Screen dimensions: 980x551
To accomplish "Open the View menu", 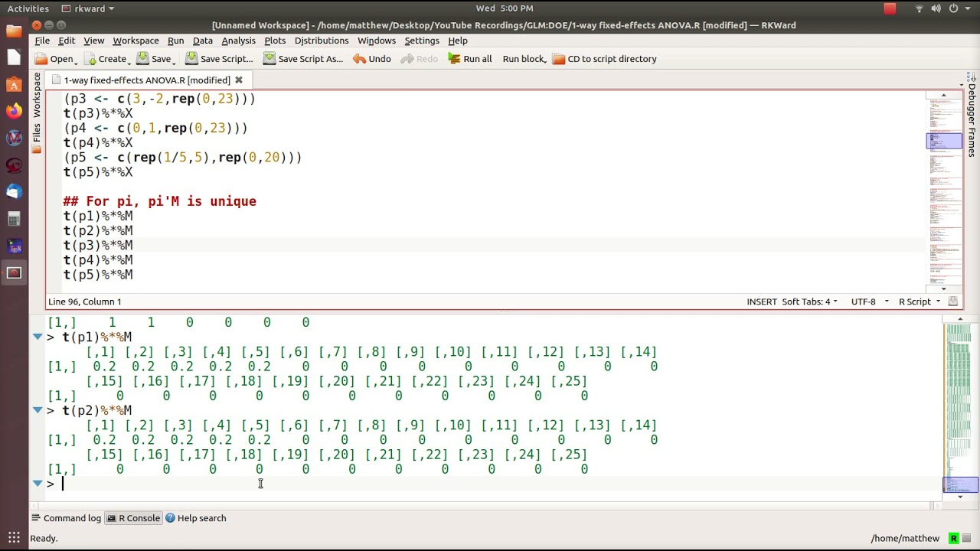I will pos(94,41).
